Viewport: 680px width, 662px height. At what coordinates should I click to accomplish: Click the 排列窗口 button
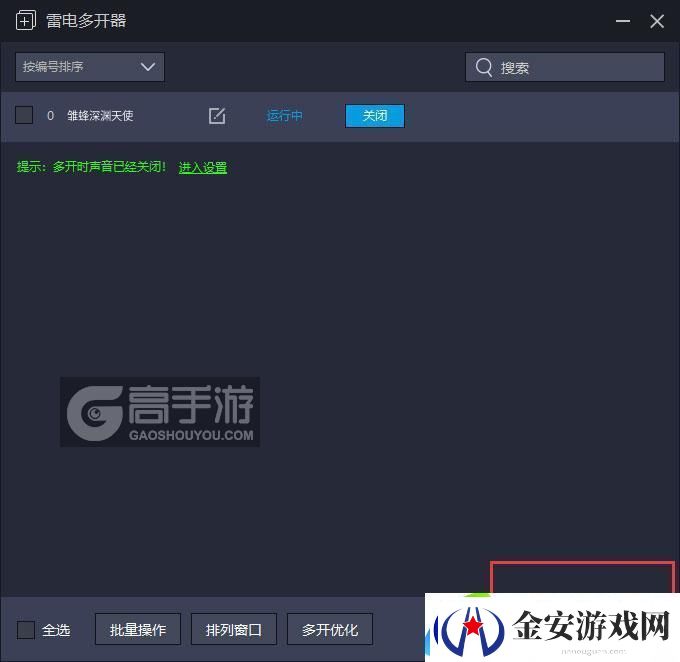tap(234, 629)
